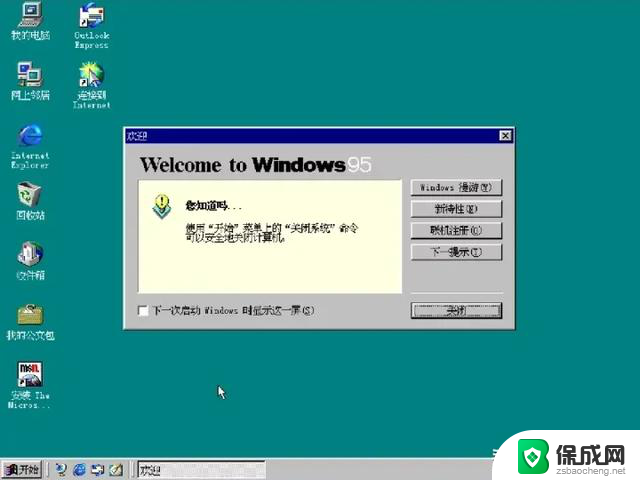Select the Inbox desktop icon
The image size is (640, 480).
tap(30, 260)
